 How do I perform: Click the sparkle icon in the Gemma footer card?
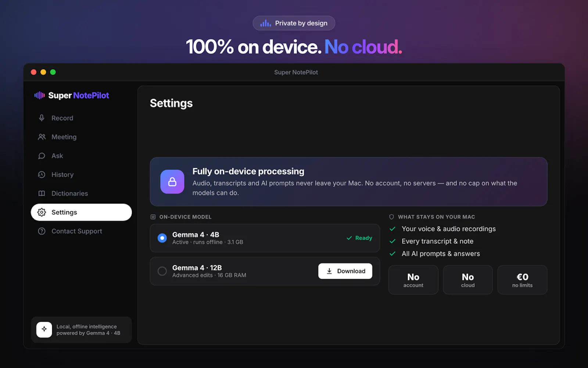point(44,329)
